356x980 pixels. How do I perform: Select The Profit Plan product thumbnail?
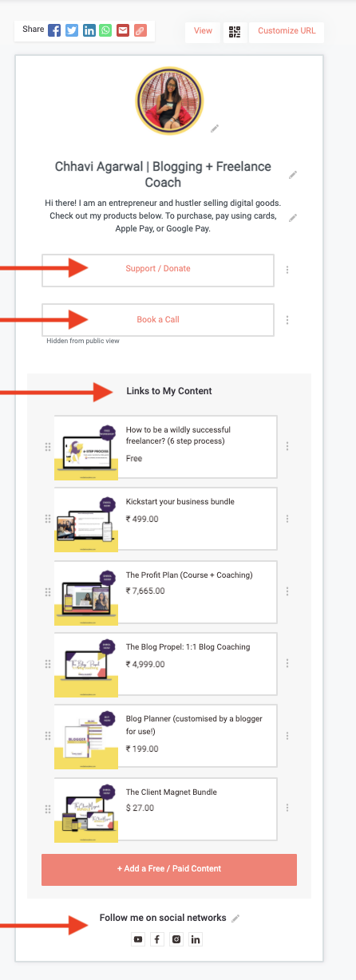point(86,591)
